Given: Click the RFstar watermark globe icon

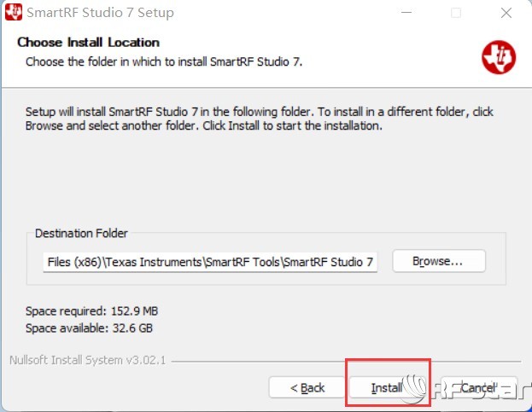Looking at the screenshot, I should click(416, 387).
